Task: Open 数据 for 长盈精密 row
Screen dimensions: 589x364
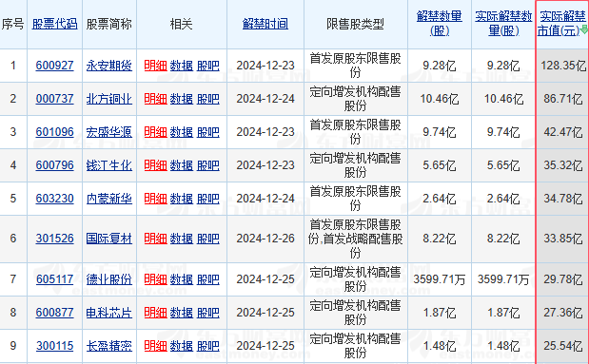Action: click(182, 346)
